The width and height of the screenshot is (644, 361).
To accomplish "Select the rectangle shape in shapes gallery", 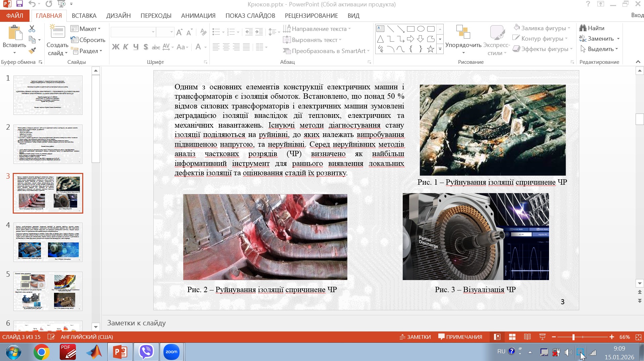I will click(410, 29).
